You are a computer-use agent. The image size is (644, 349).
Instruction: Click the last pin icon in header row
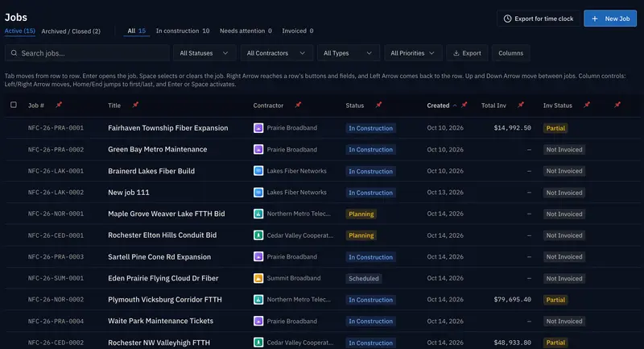point(617,105)
